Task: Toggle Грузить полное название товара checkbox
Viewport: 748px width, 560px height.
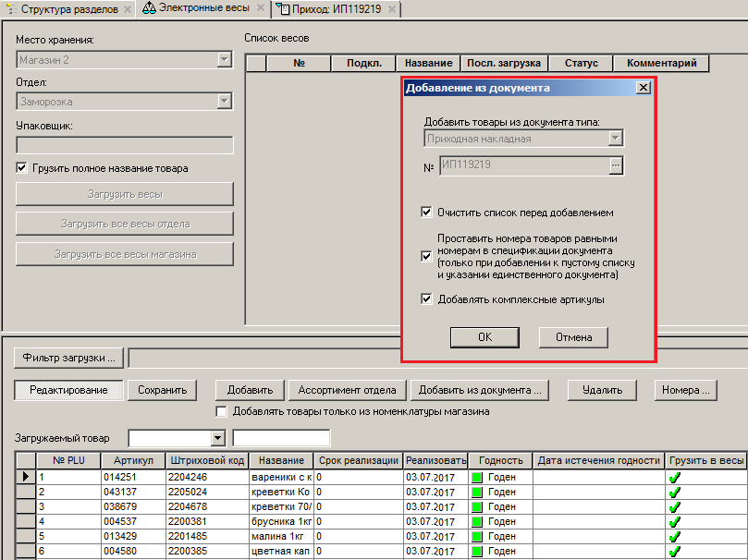Action: pos(21,168)
